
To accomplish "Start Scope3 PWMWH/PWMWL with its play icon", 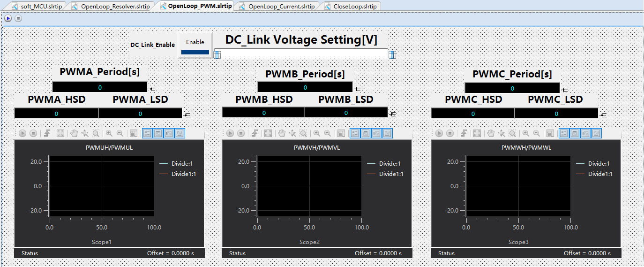I will pos(439,133).
